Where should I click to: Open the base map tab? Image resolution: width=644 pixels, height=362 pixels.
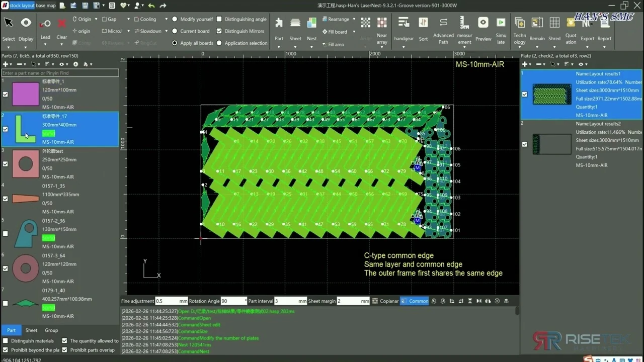tap(46, 5)
